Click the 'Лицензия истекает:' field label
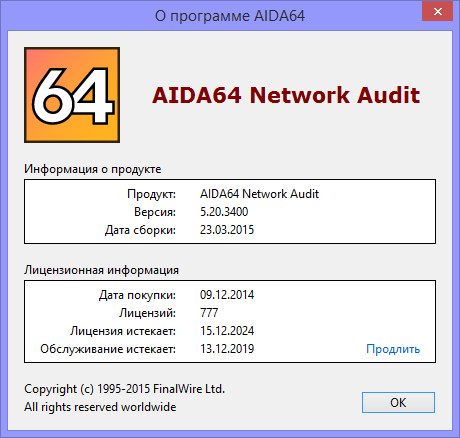 pos(123,331)
